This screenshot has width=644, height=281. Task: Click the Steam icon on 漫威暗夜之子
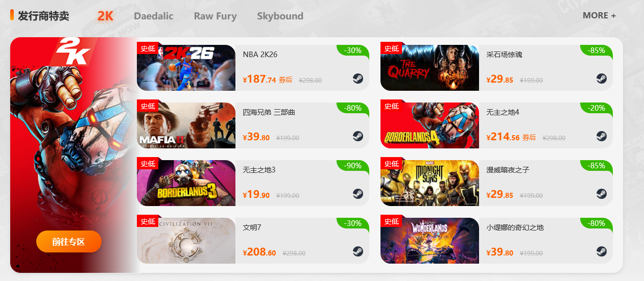click(x=601, y=194)
